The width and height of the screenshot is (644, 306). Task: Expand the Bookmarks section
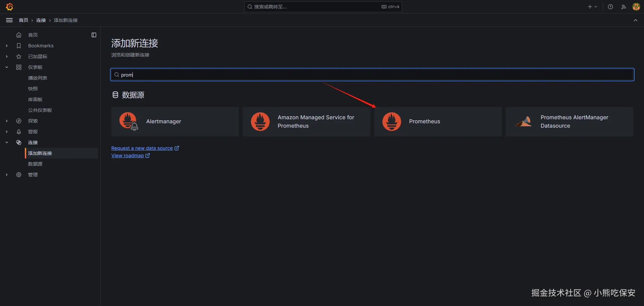point(7,46)
